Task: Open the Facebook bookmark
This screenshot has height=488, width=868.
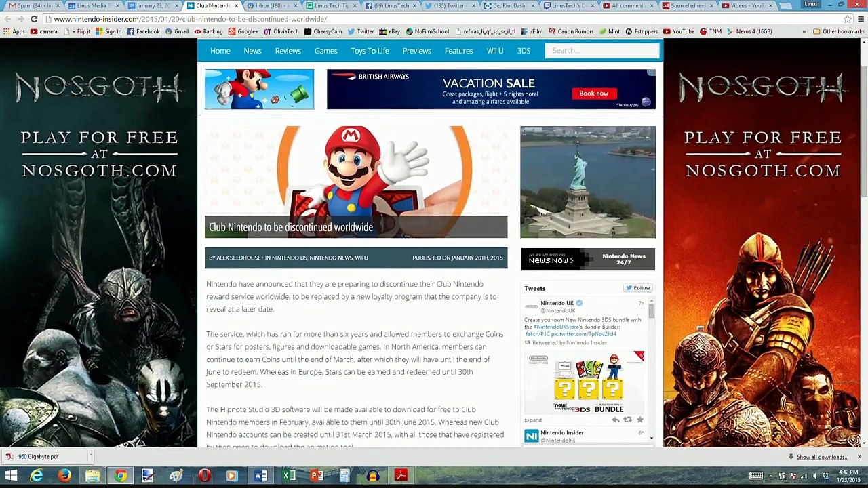Action: coord(143,31)
